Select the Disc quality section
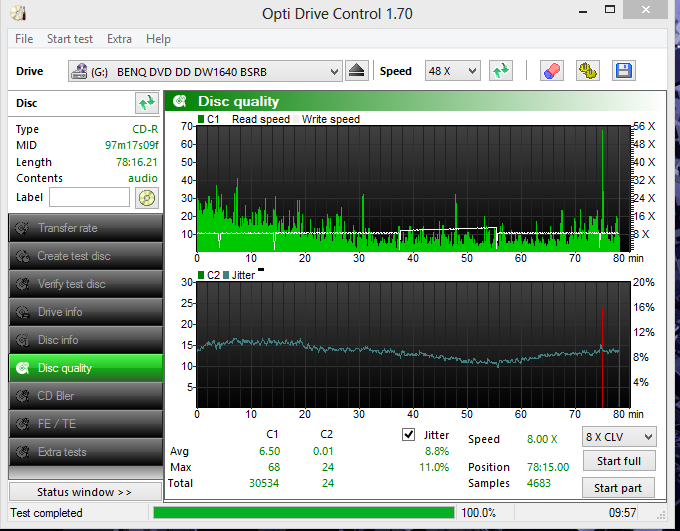Viewport: 680px width, 531px height. [x=86, y=368]
